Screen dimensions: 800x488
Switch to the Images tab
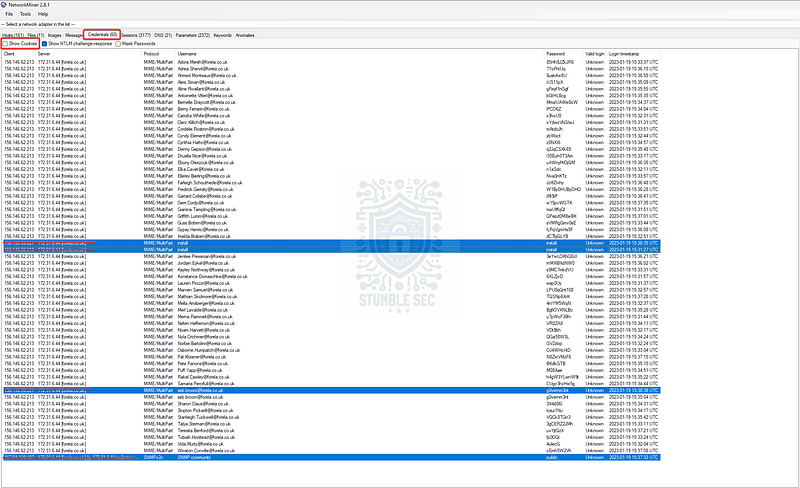coord(55,35)
